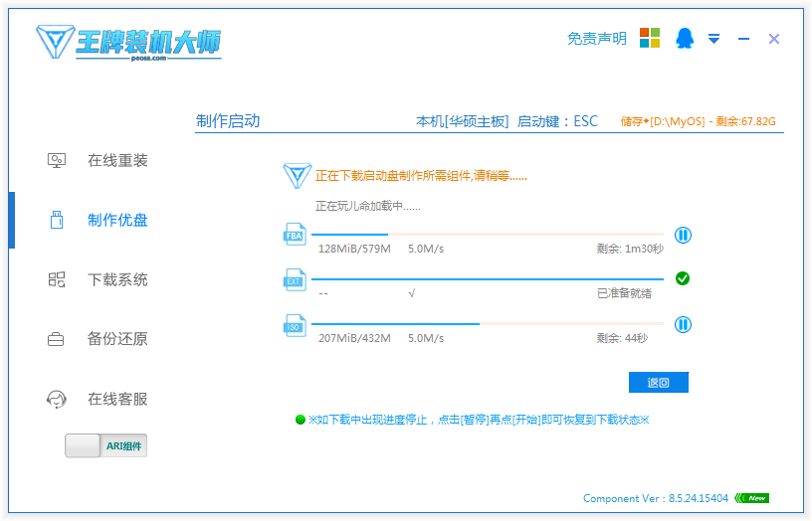Switch to 在线重装 section
The image size is (812, 521).
pyautogui.click(x=117, y=160)
